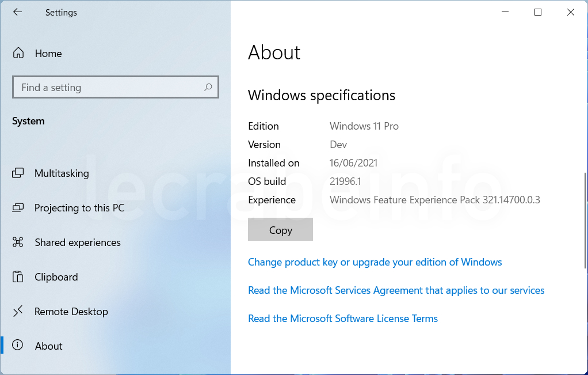Click the Version label
The image size is (588, 375).
coord(264,145)
